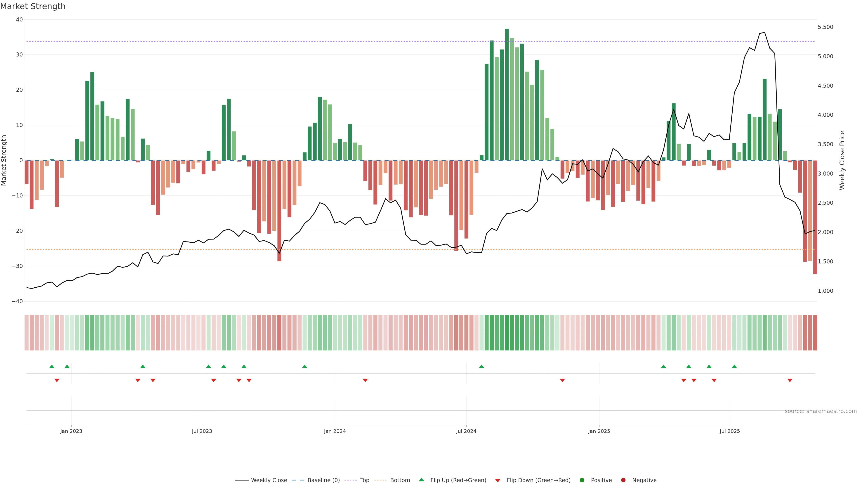Click the flip up marker just before Jan 2024
Screen dimensions: 868x488
click(305, 366)
